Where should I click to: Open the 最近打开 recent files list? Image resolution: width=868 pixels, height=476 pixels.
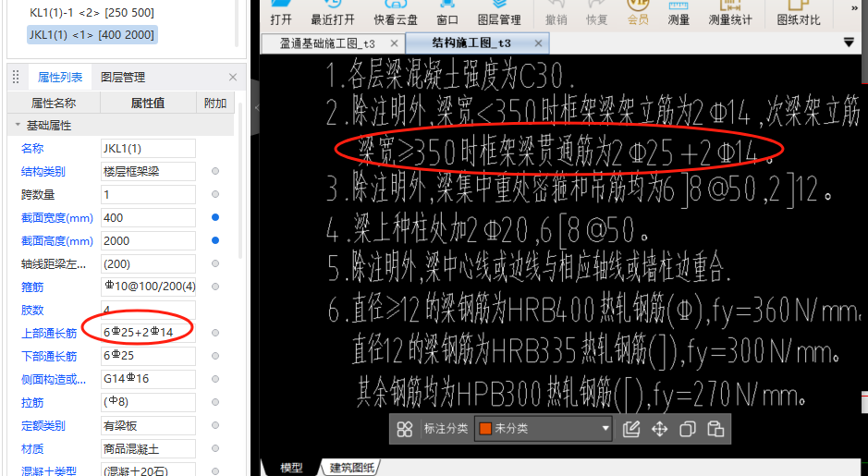click(x=332, y=13)
